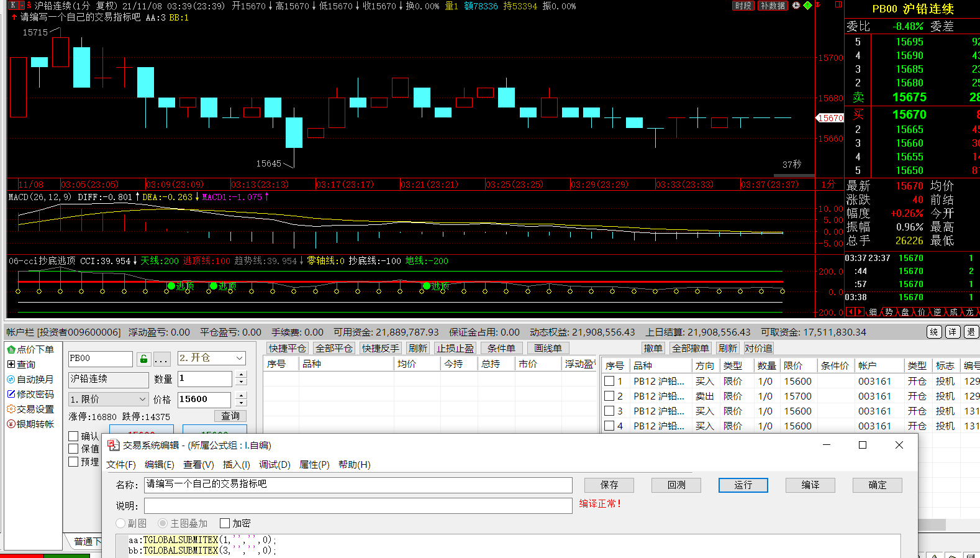Click the 详 button in the account bar
The height and width of the screenshot is (558, 980).
[953, 332]
